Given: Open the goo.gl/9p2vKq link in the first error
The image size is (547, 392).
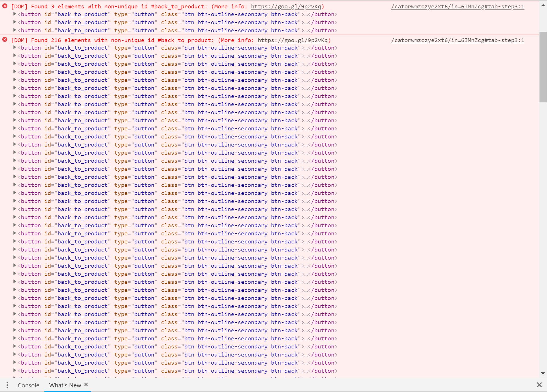Looking at the screenshot, I should (286, 6).
